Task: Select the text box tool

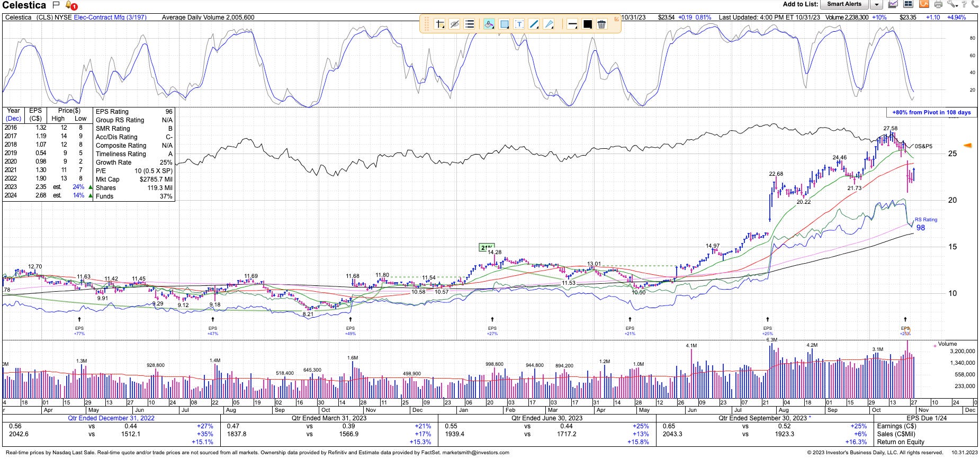Action: point(519,24)
